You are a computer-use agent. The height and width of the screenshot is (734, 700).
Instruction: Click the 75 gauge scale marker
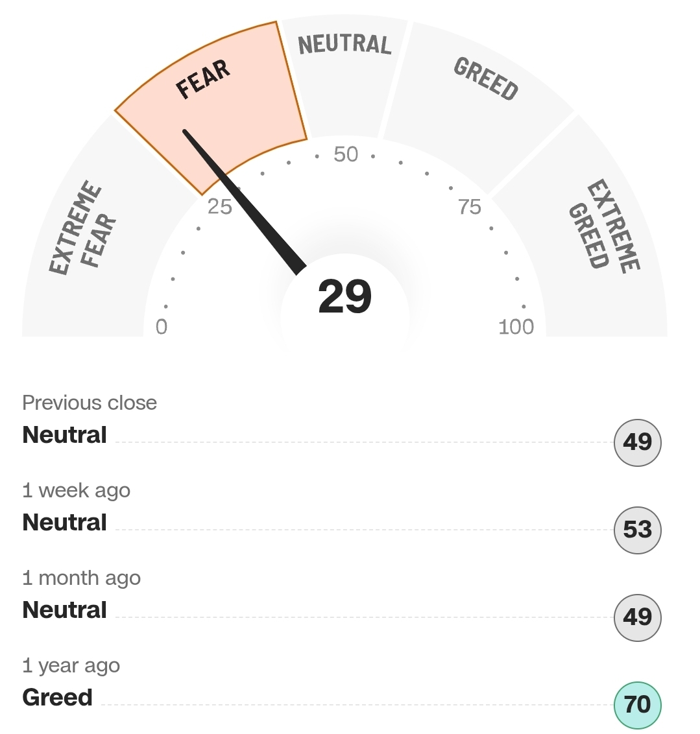tap(470, 207)
